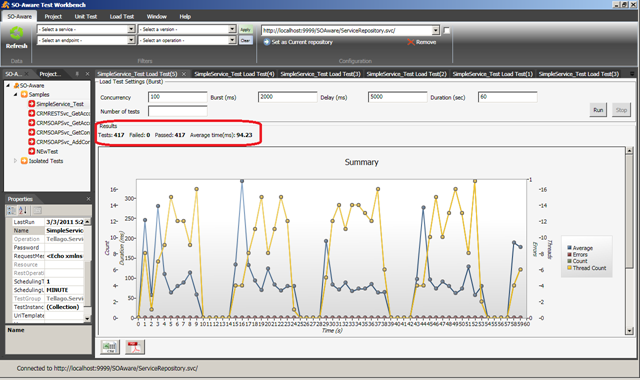Click the Burst (ms) input field

click(287, 97)
